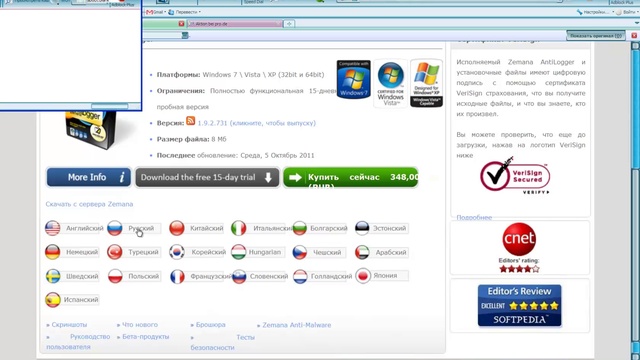
Task: Open the Брошюра link
Action: (x=211, y=325)
